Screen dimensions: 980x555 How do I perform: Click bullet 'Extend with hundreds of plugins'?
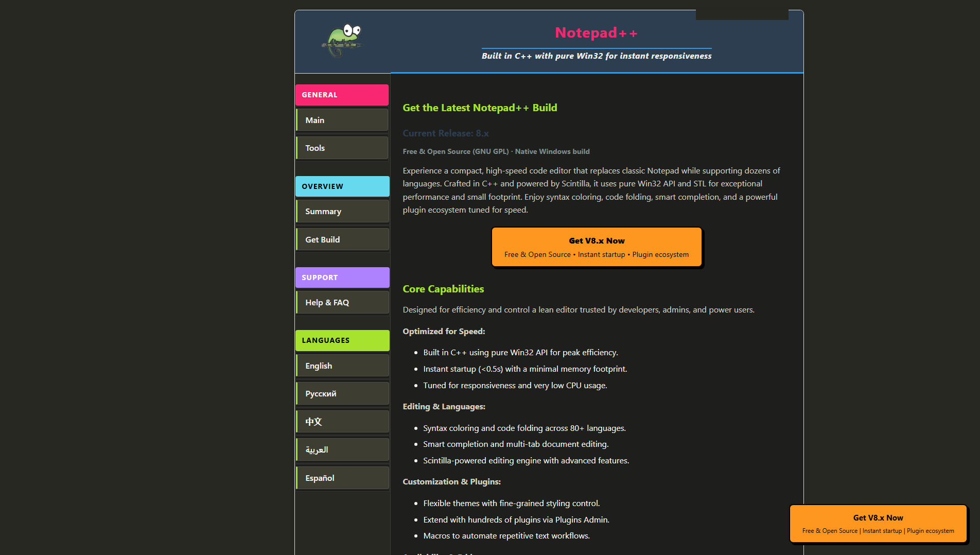click(516, 519)
